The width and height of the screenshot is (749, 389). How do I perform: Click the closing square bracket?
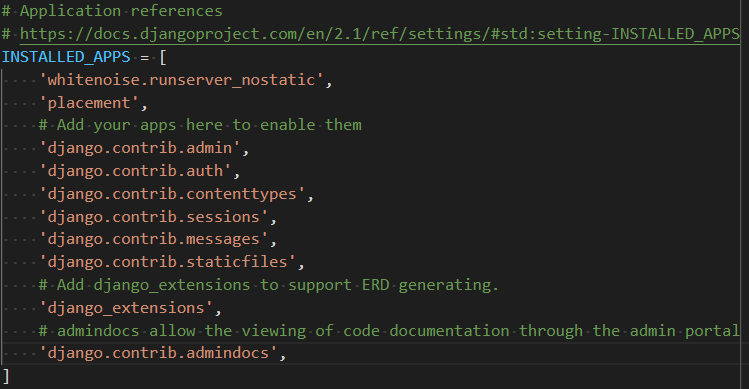(6, 376)
